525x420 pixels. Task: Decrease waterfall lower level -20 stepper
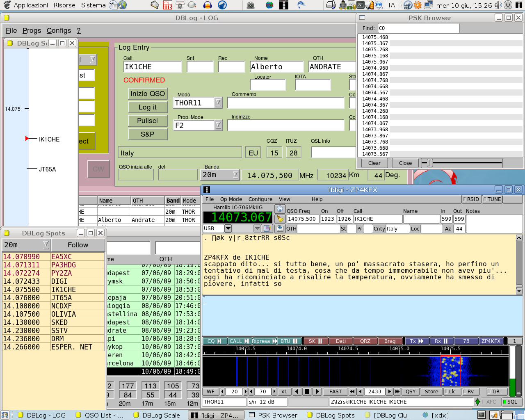tap(222, 392)
